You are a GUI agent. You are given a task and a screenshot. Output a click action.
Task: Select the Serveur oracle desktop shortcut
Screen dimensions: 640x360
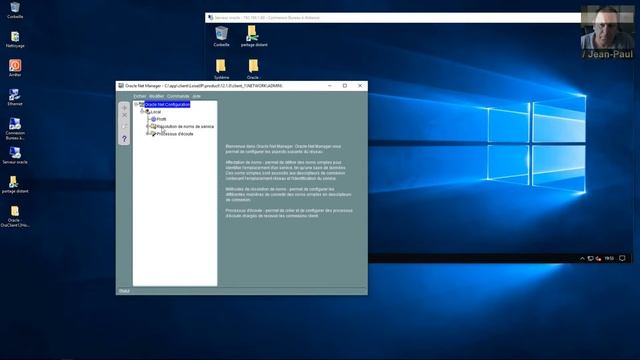coord(15,156)
